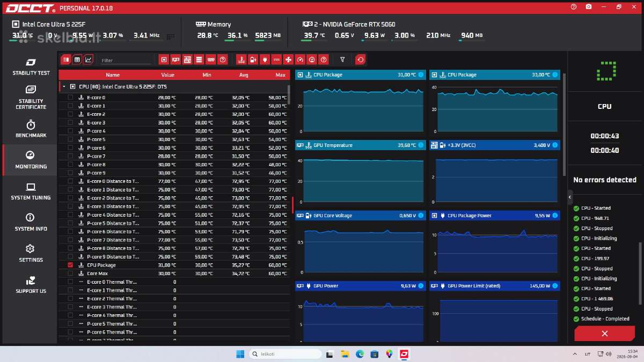The width and height of the screenshot is (644, 362).
Task: Click the info circle on GPU Power graph
Action: pyautogui.click(x=420, y=286)
